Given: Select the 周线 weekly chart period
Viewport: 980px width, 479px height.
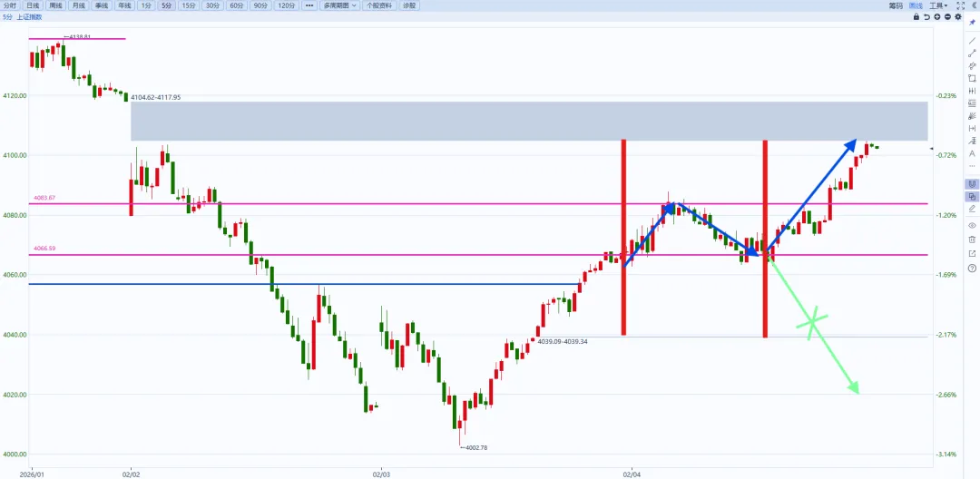Looking at the screenshot, I should [x=55, y=5].
